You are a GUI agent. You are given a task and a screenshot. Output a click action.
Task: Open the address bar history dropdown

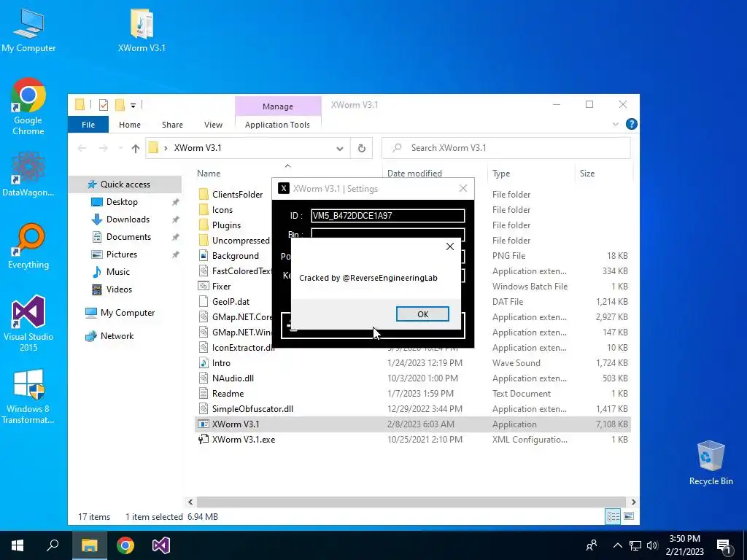pos(340,148)
